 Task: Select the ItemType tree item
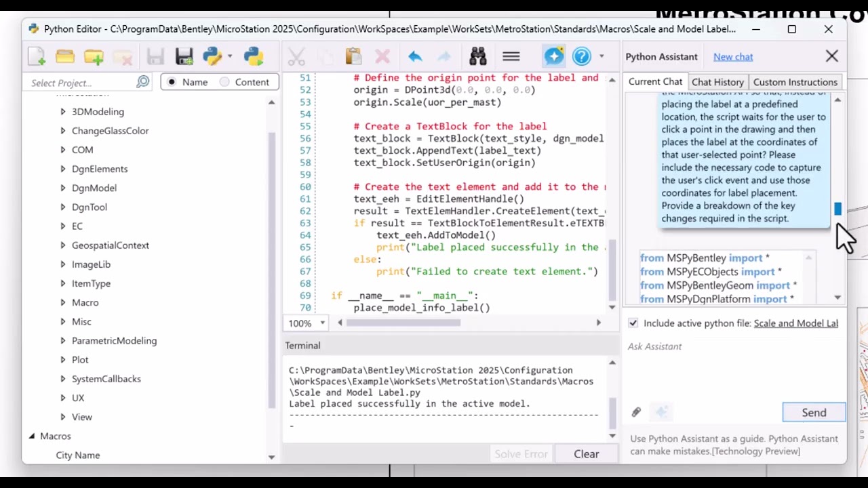[91, 283]
